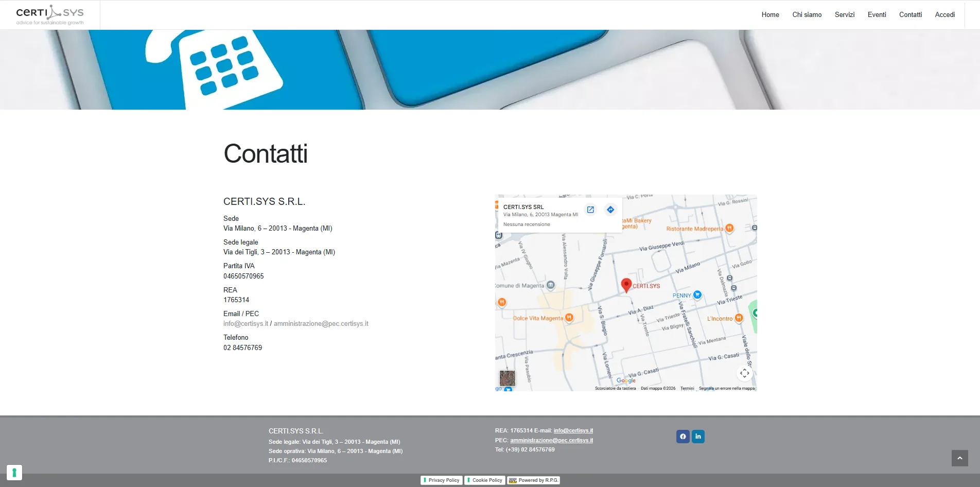
Task: Open the cookie preferences green icon
Action: point(14,472)
